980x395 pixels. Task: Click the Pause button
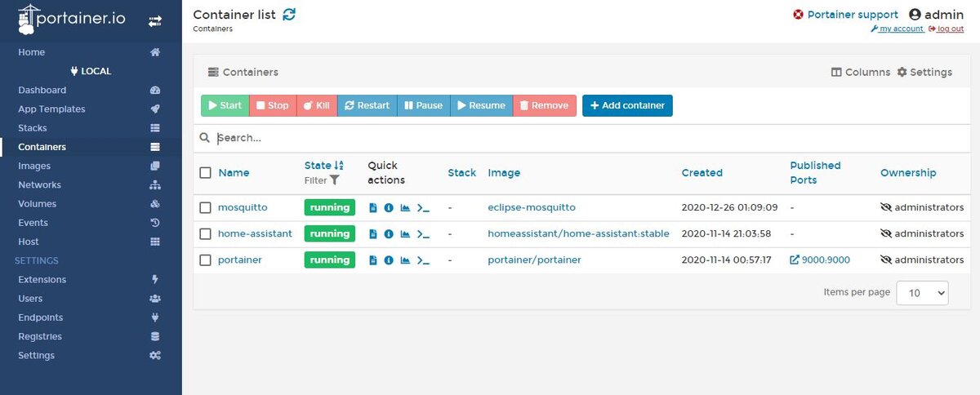[423, 106]
